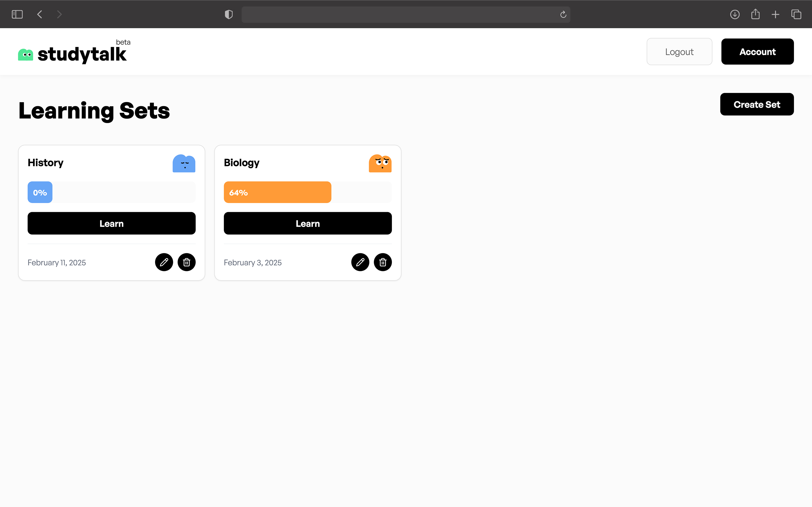Click the edit icon on Biology set
The image size is (812, 507).
(x=360, y=262)
